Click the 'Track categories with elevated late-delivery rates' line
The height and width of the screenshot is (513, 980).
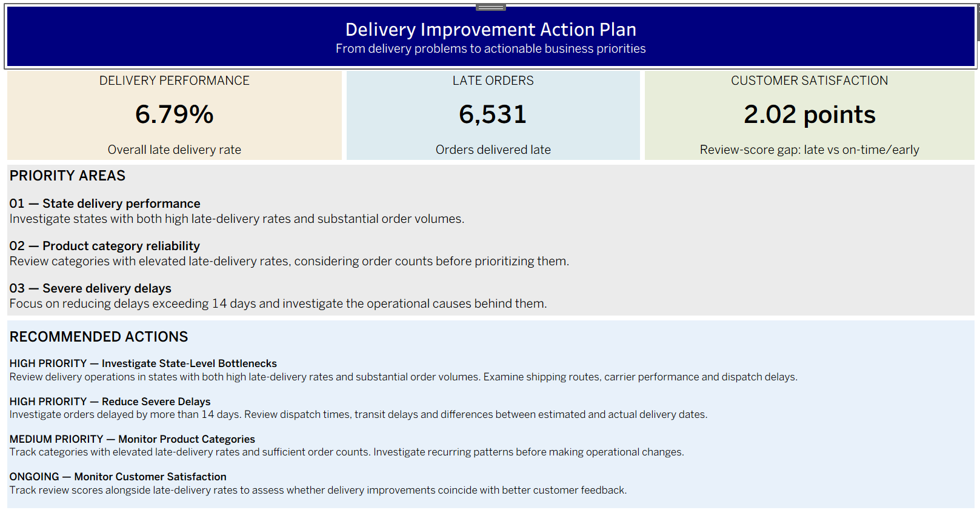347,452
